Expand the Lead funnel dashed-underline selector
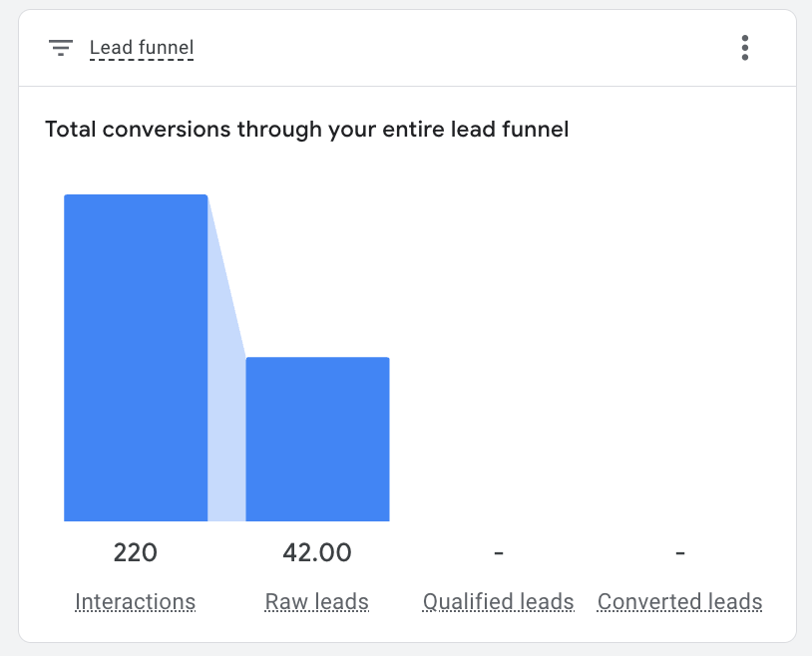This screenshot has height=656, width=812. [142, 47]
